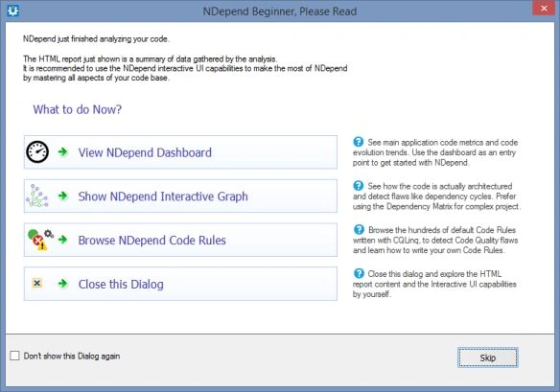Click green arrow next to Show Interactive Graph
Image resolution: width=560 pixels, height=392 pixels.
tap(63, 196)
